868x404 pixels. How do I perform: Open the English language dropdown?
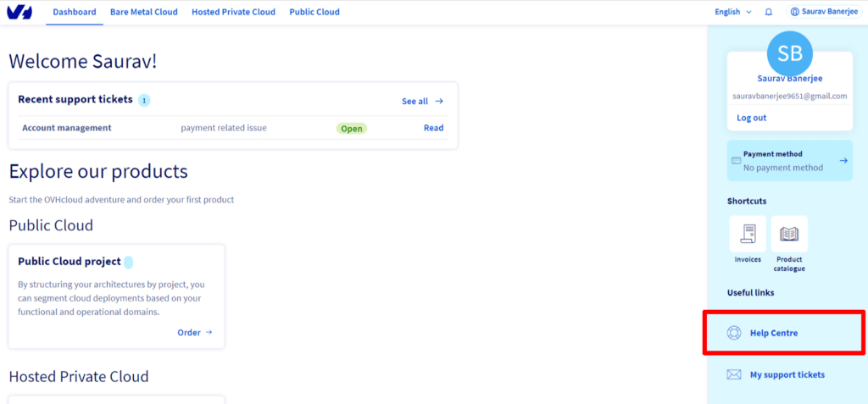click(733, 12)
